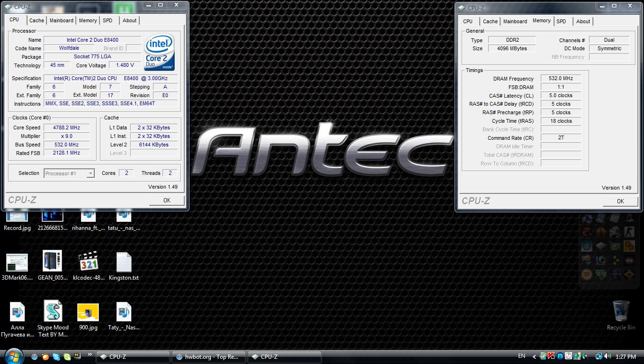The width and height of the screenshot is (644, 364).
Task: Select the klcodec-48... installer icon
Action: (89, 266)
